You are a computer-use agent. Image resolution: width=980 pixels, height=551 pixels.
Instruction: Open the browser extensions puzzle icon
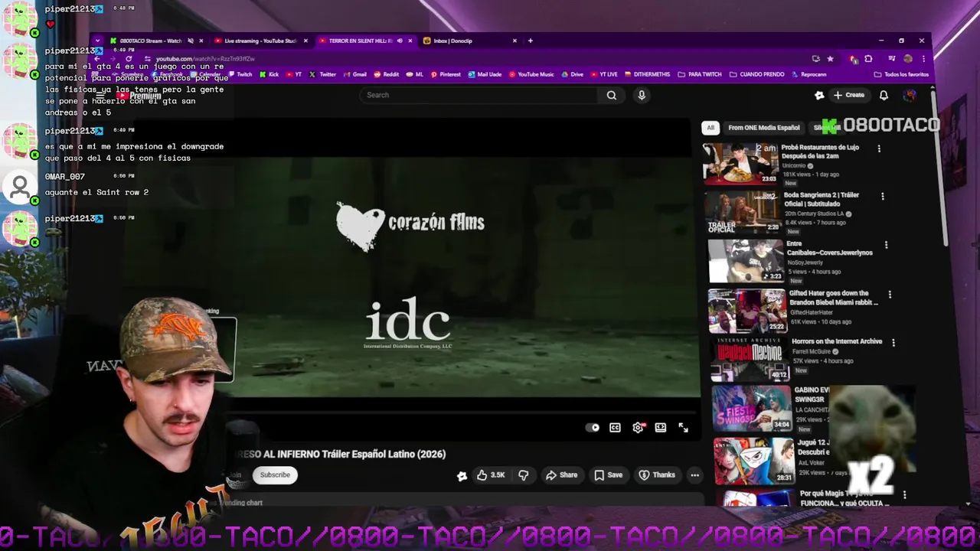point(868,59)
